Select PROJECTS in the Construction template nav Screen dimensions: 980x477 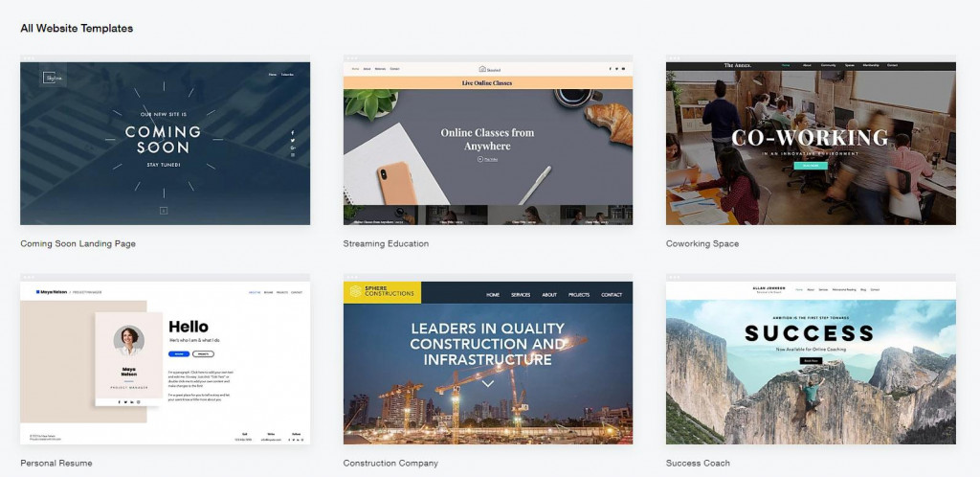579,294
